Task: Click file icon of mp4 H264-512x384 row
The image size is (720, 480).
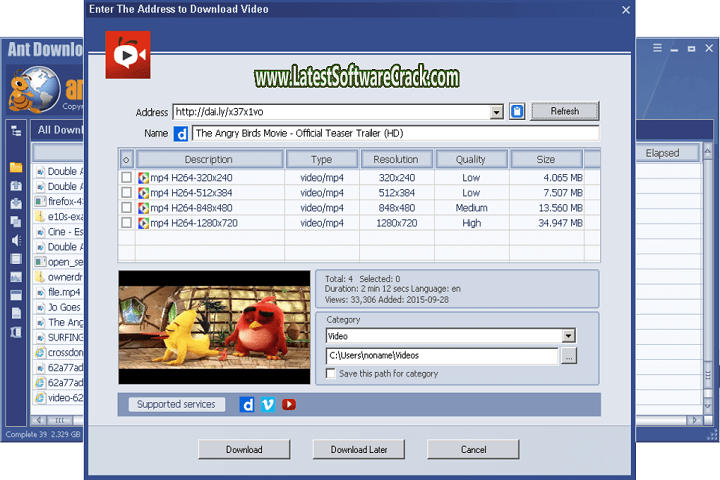Action: coord(143,193)
